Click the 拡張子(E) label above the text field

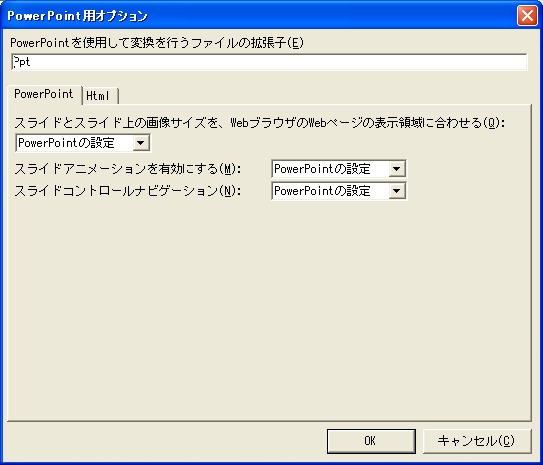pyautogui.click(x=157, y=43)
